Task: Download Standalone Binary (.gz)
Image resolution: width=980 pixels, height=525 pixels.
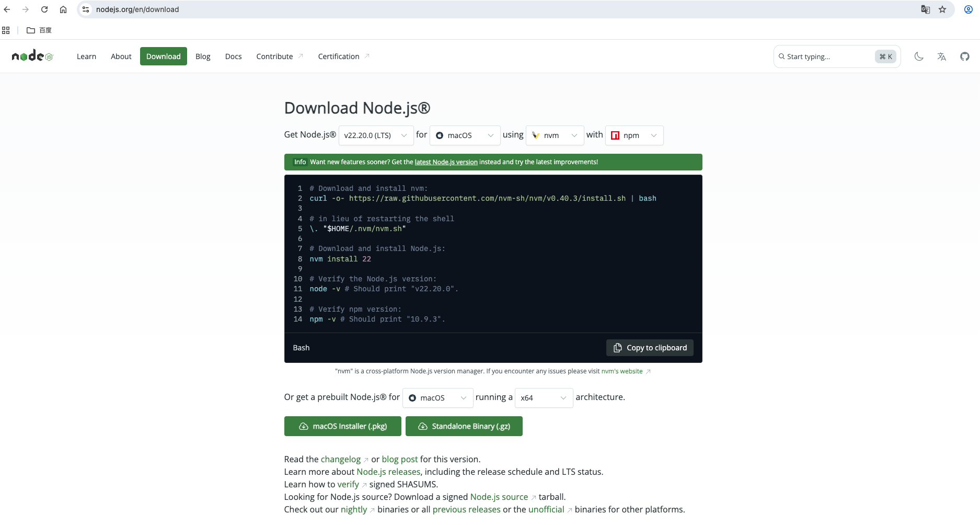Action: coord(464,426)
